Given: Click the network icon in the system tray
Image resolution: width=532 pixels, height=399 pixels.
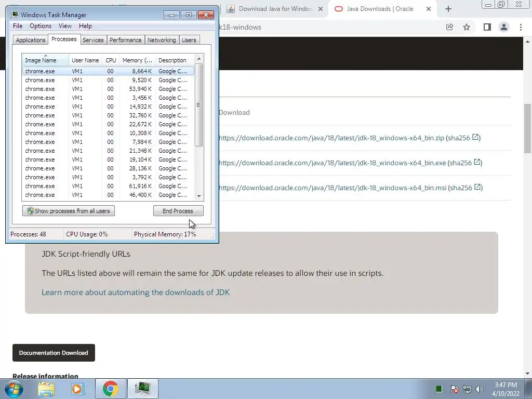Looking at the screenshot, I should 467,389.
